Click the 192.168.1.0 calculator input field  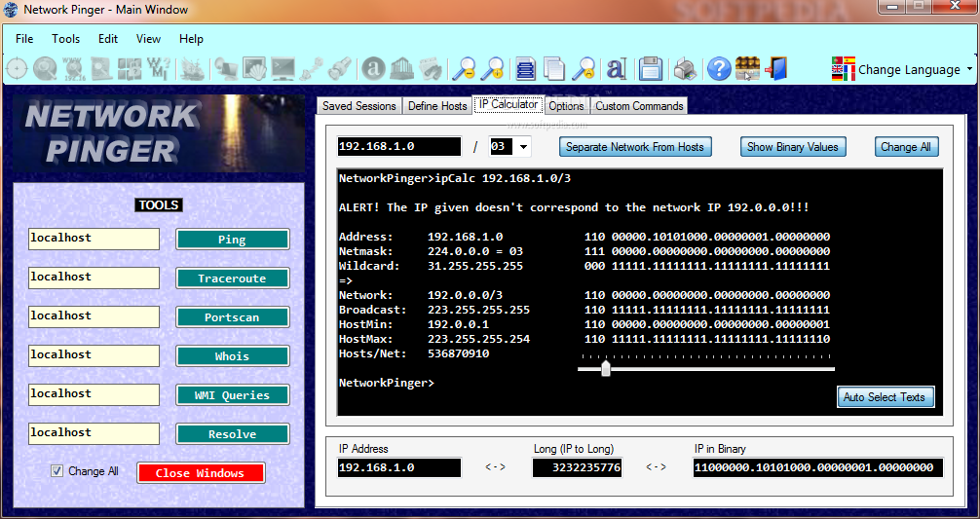(398, 147)
